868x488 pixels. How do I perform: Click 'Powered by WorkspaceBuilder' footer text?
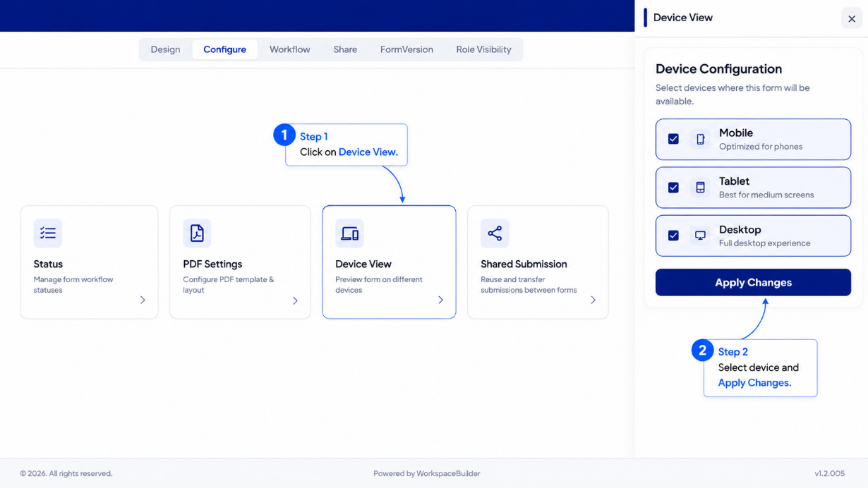tap(427, 474)
